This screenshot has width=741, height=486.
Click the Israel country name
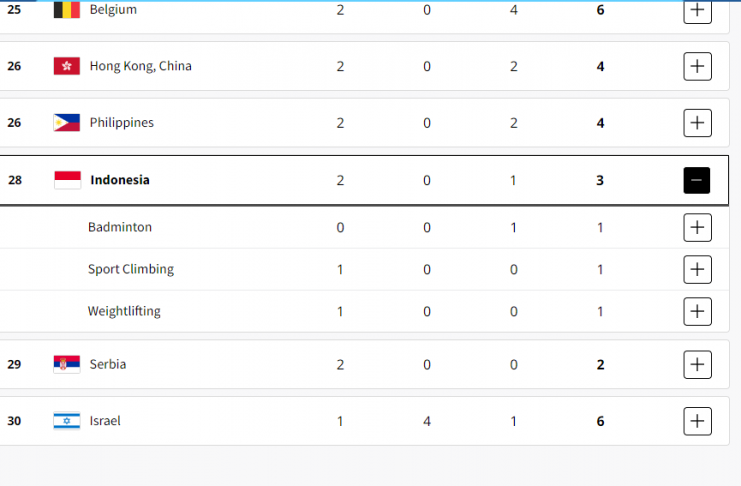click(x=105, y=421)
